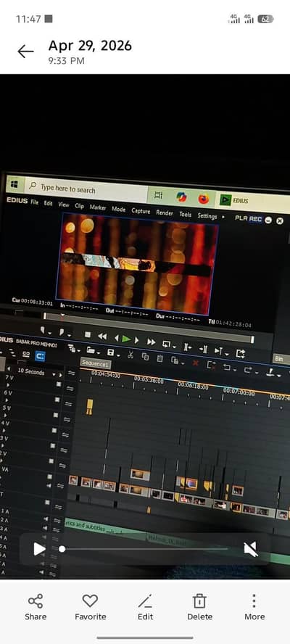Delete with the red X timeline icon
The image size is (290, 644).
(x=196, y=363)
